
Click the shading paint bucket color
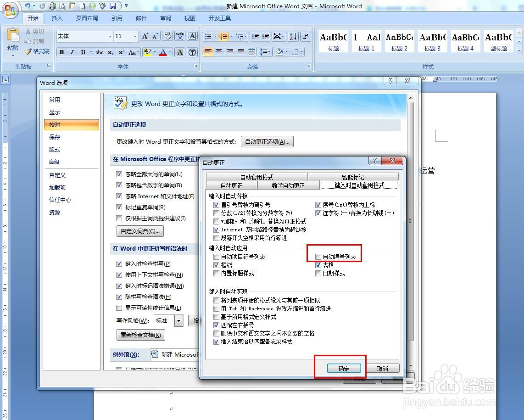pyautogui.click(x=280, y=52)
